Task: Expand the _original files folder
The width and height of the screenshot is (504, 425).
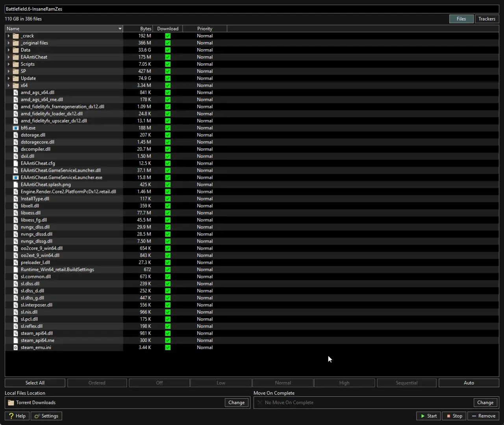Action: [9, 43]
